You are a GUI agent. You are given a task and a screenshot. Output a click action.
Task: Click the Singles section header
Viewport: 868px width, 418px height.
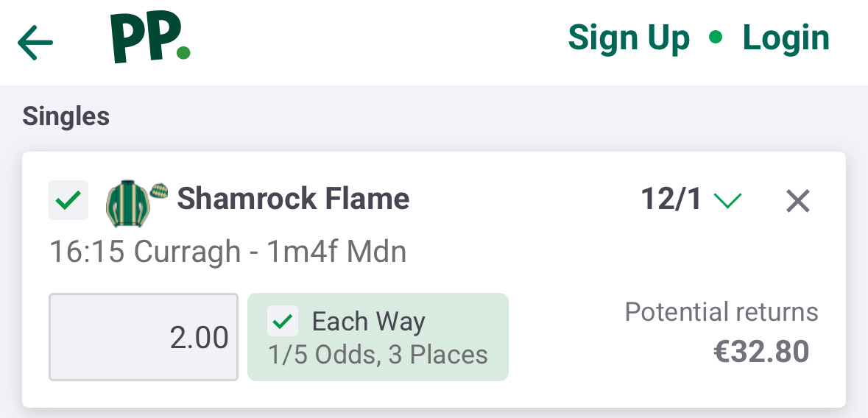66,116
